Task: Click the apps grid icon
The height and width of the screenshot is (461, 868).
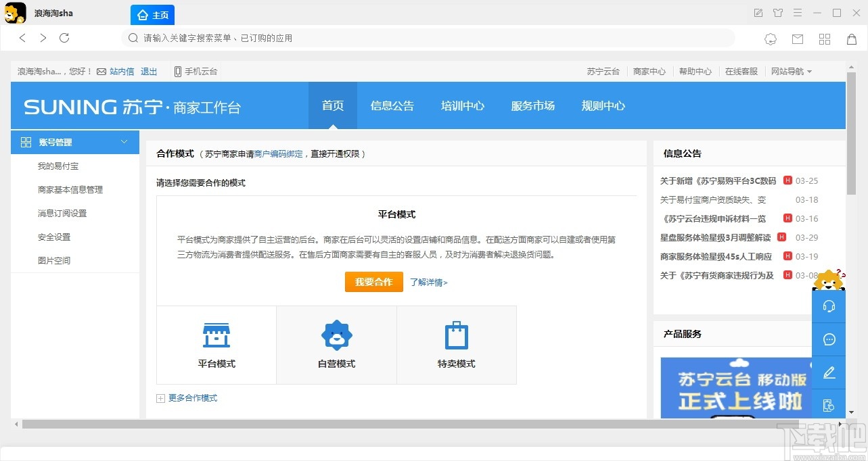Action: click(x=824, y=39)
